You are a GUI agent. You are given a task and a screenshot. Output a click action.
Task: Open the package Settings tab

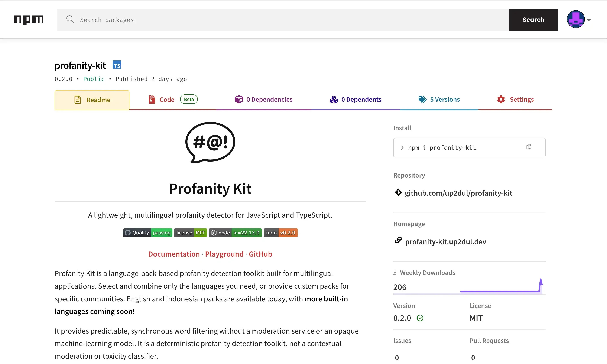pos(515,100)
